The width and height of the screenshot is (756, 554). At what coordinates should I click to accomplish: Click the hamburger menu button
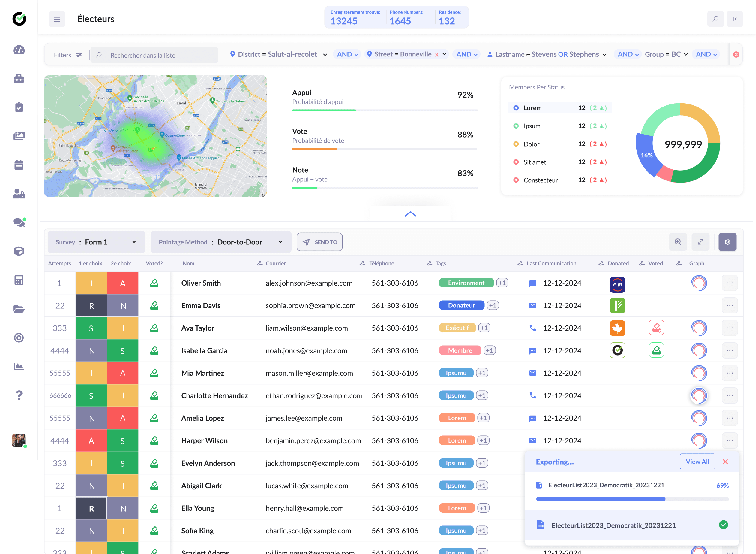tap(57, 19)
